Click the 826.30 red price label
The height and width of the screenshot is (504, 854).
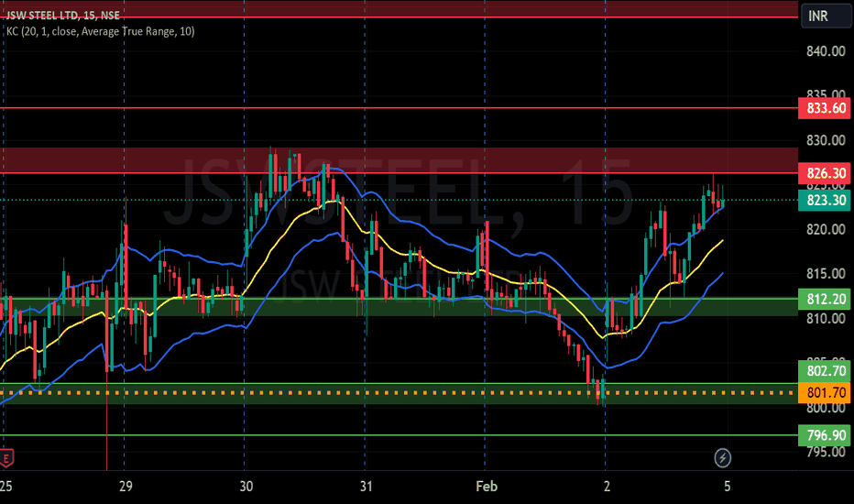[825, 173]
